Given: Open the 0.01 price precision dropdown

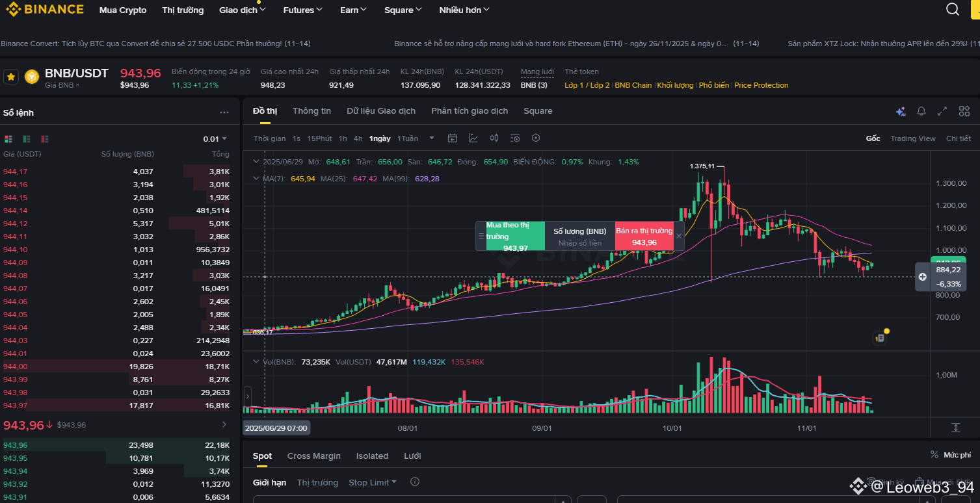Looking at the screenshot, I should pyautogui.click(x=215, y=138).
